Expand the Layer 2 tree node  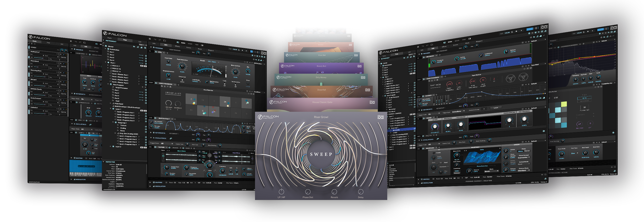[110, 146]
